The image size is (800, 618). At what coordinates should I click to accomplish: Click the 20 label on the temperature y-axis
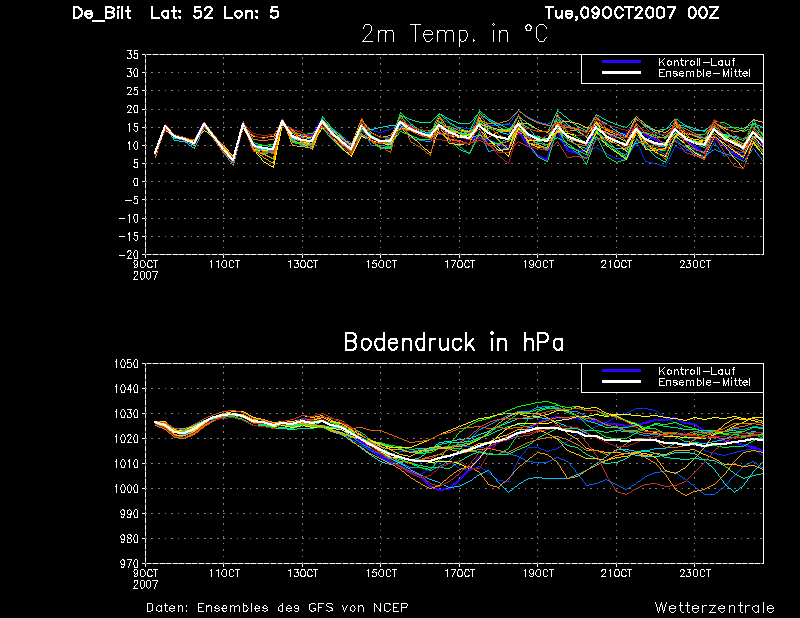point(133,109)
